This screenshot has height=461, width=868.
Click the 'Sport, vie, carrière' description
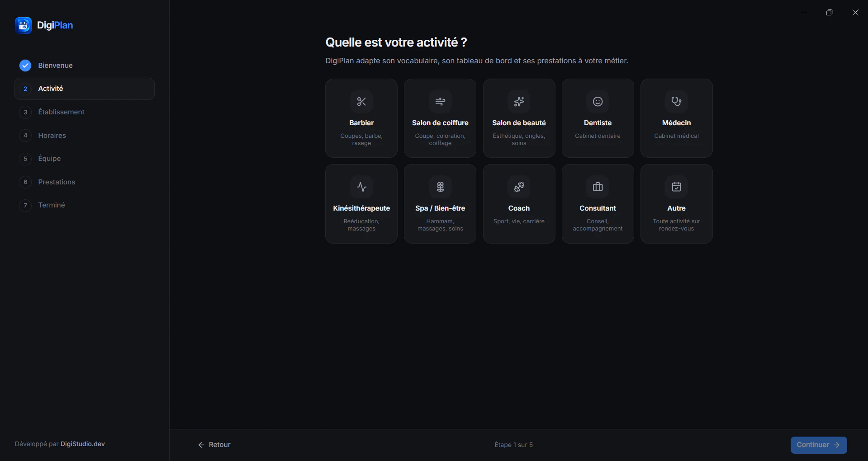point(519,221)
